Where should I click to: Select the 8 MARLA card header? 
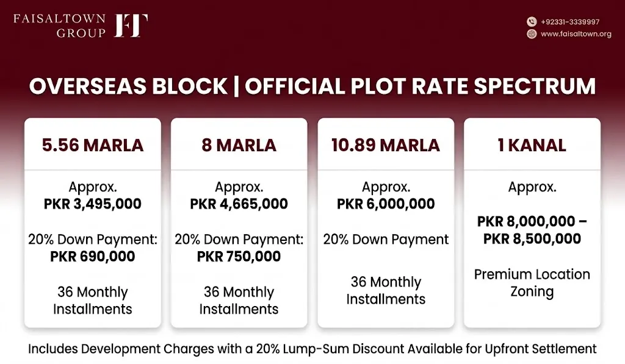tap(239, 145)
